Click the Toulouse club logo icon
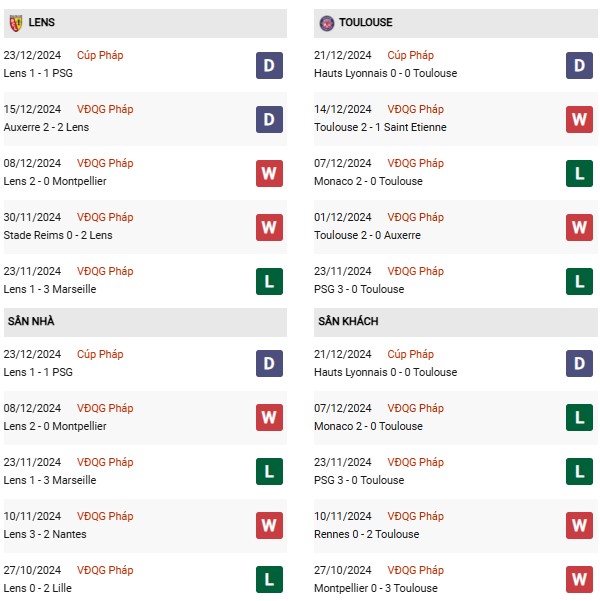The height and width of the screenshot is (601, 600). pyautogui.click(x=326, y=22)
